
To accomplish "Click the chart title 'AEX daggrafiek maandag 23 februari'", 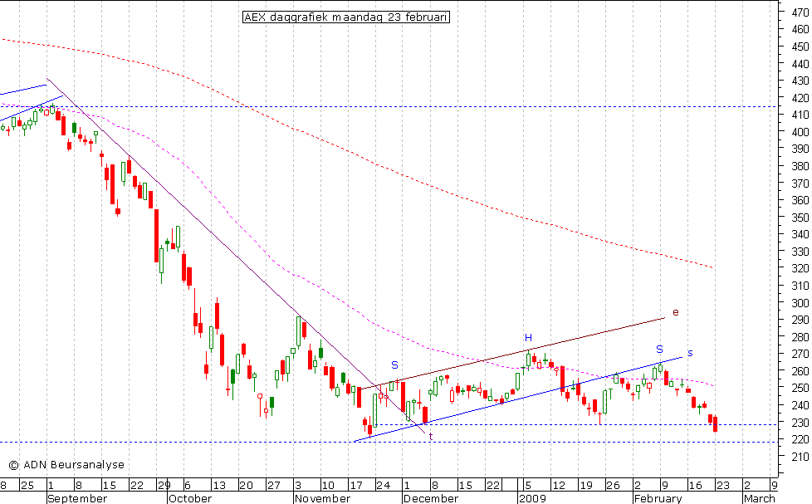I will (x=346, y=17).
